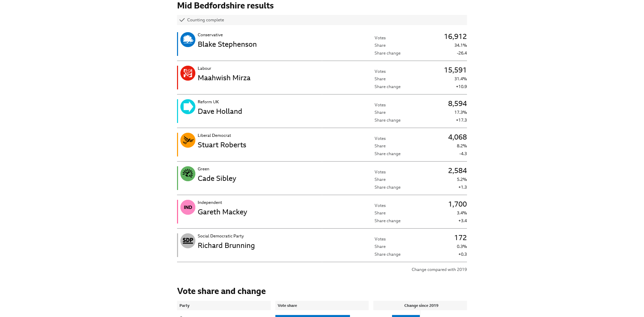Click the Counting complete checkmark icon
The width and height of the screenshot is (644, 317).
click(x=182, y=20)
